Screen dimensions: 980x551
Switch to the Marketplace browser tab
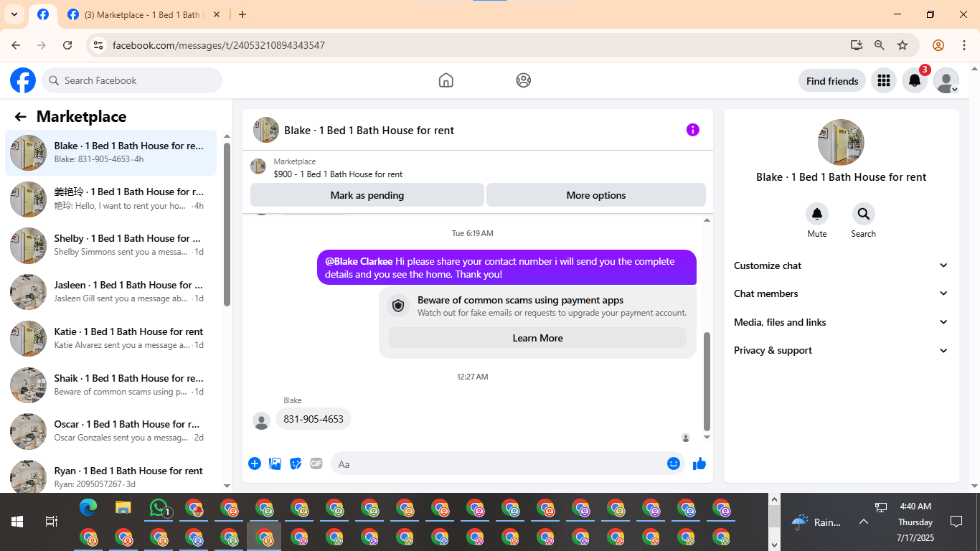click(143, 14)
